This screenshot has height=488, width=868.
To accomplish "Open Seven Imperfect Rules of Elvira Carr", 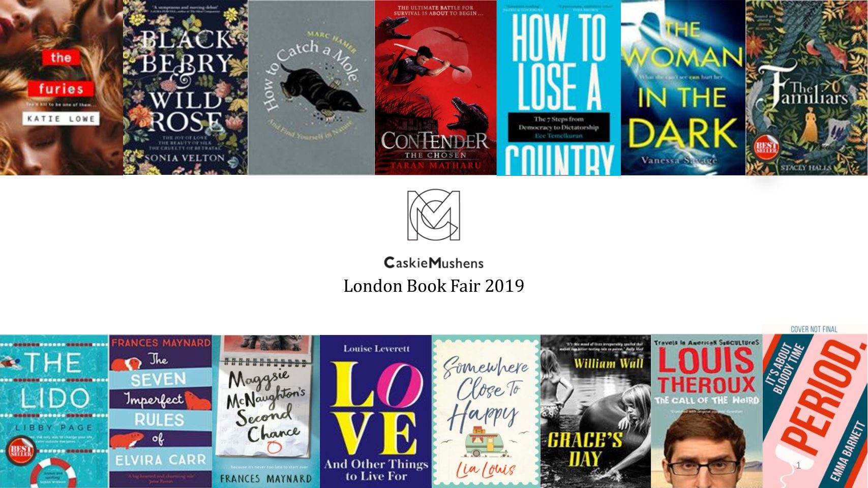I will click(x=161, y=411).
